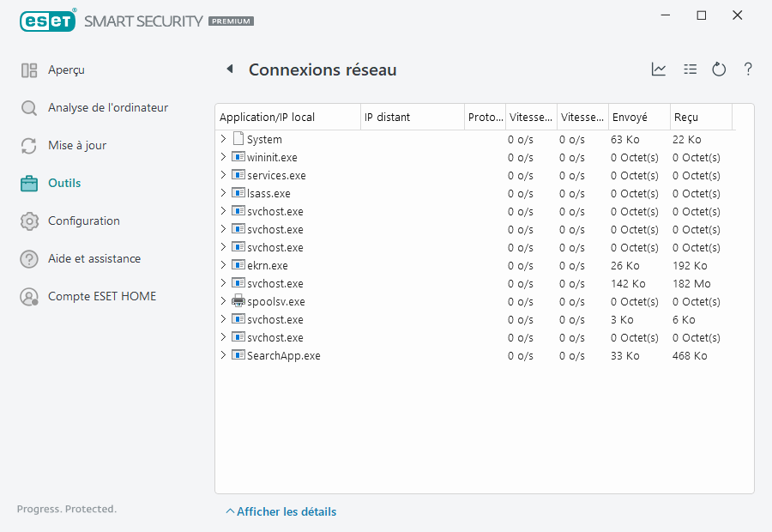Open Analyse de l'ordinateur

[107, 108]
